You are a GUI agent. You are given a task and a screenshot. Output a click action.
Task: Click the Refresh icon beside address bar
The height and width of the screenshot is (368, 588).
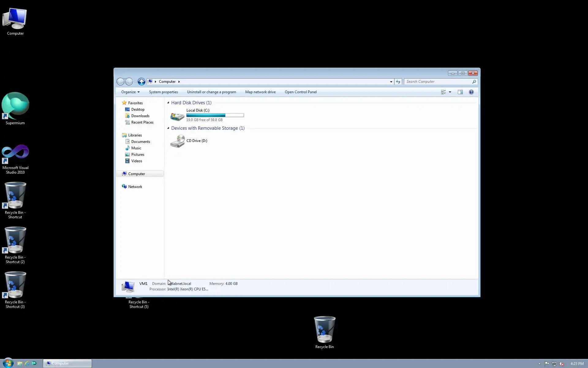tap(398, 82)
